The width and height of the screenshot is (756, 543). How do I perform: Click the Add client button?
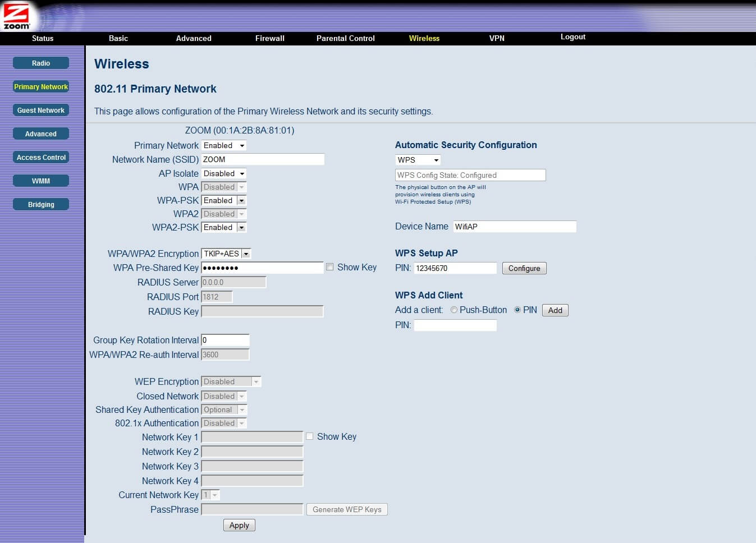pyautogui.click(x=555, y=310)
